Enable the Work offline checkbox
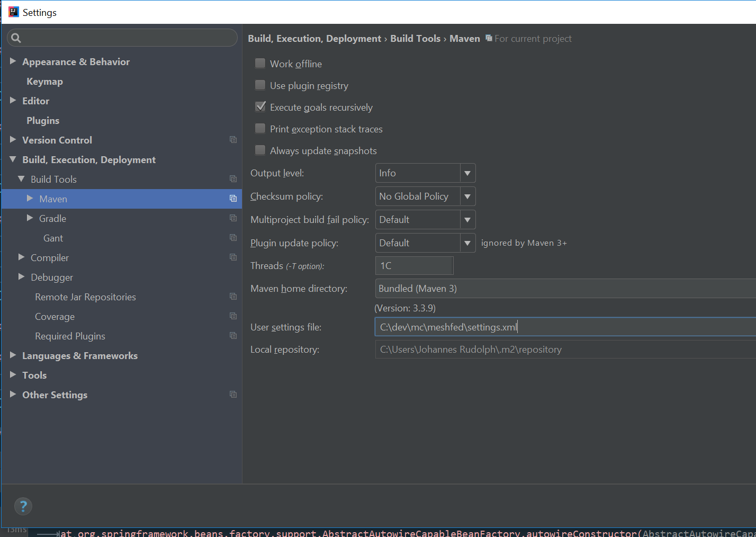This screenshot has height=537, width=756. click(x=260, y=64)
